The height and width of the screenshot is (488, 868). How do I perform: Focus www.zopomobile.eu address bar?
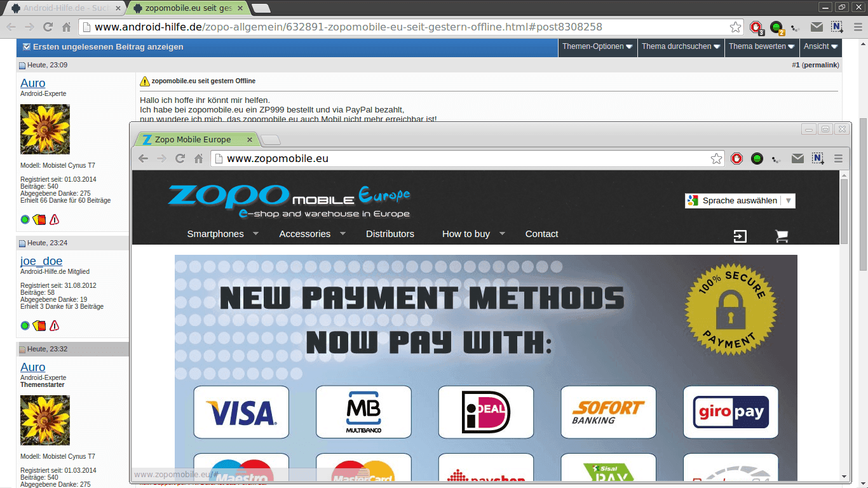point(467,158)
